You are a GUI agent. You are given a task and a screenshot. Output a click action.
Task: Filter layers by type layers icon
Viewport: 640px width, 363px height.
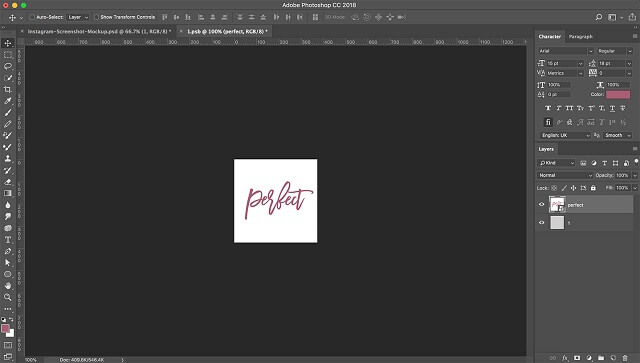[x=604, y=163]
